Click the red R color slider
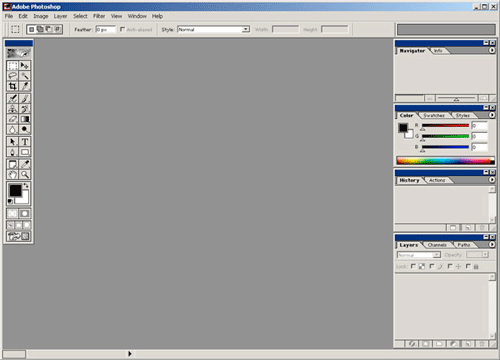 (445, 126)
